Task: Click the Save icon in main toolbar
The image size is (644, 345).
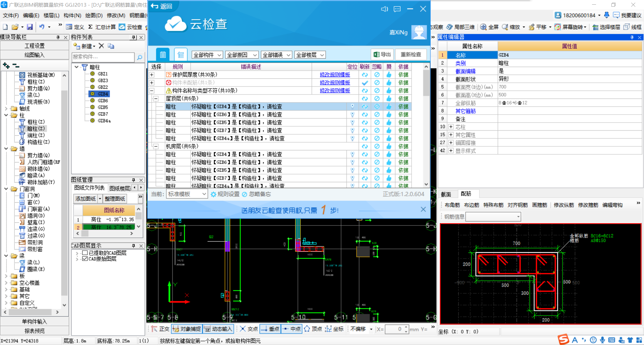Action: point(30,27)
